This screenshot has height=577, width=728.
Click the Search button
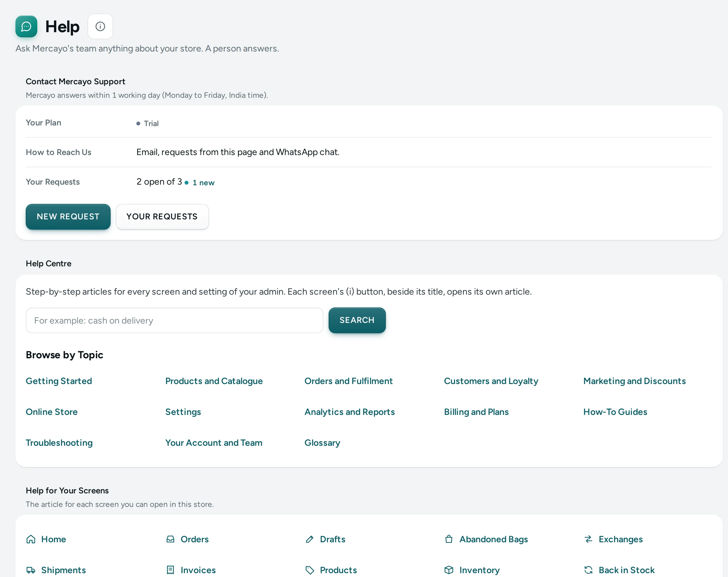(x=357, y=320)
